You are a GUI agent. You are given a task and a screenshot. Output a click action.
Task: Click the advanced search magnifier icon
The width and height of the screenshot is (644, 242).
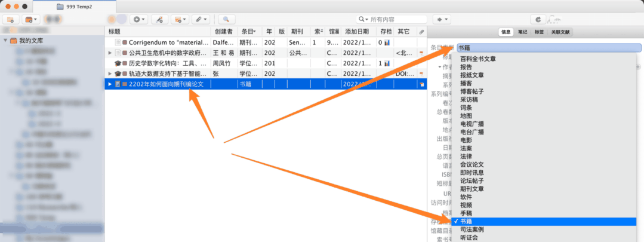coord(227,20)
